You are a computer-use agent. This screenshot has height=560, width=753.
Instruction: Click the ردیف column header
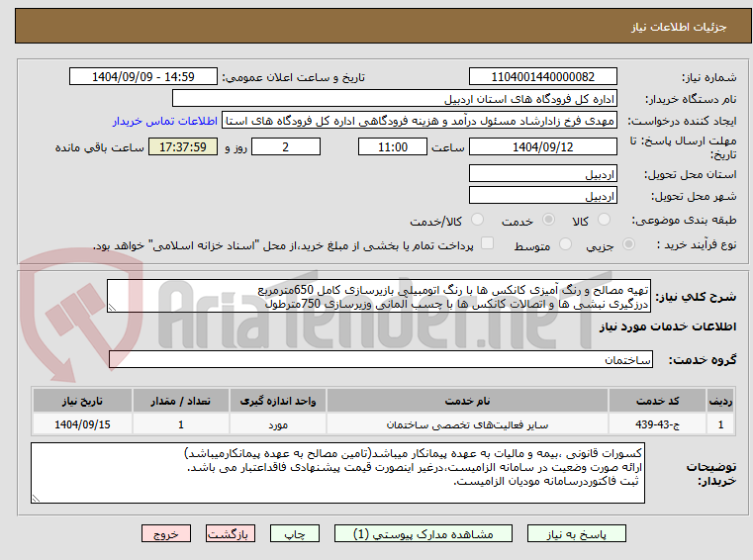[x=720, y=401]
